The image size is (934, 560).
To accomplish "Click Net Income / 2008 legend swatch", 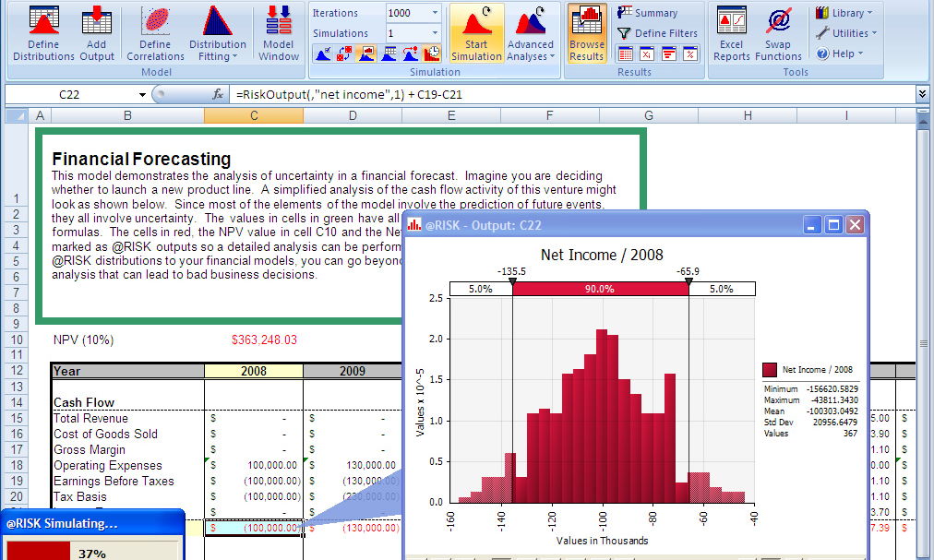I will [770, 370].
